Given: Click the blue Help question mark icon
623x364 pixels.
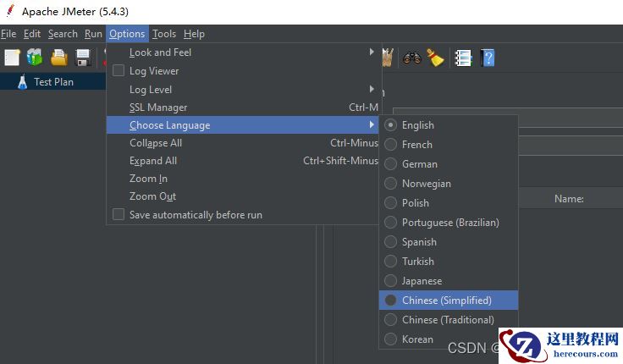Looking at the screenshot, I should [x=488, y=58].
